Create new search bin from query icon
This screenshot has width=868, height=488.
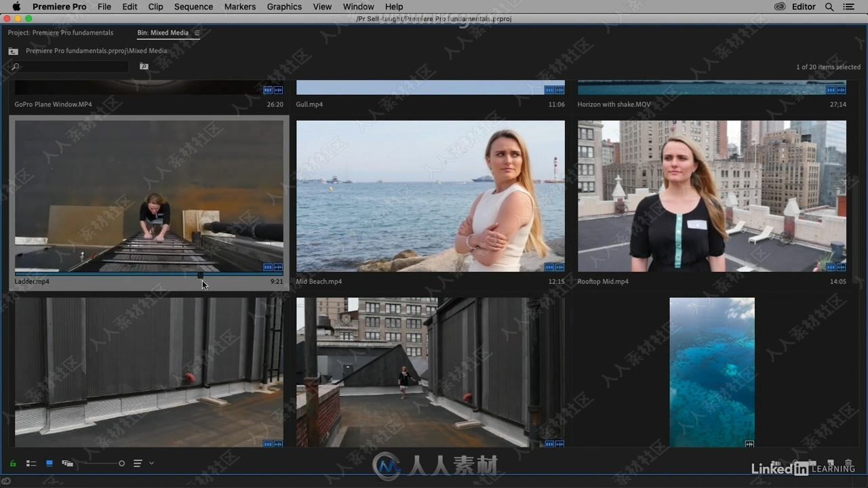point(144,66)
